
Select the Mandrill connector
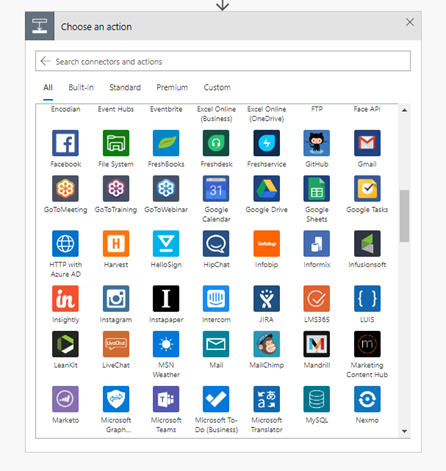[x=317, y=344]
